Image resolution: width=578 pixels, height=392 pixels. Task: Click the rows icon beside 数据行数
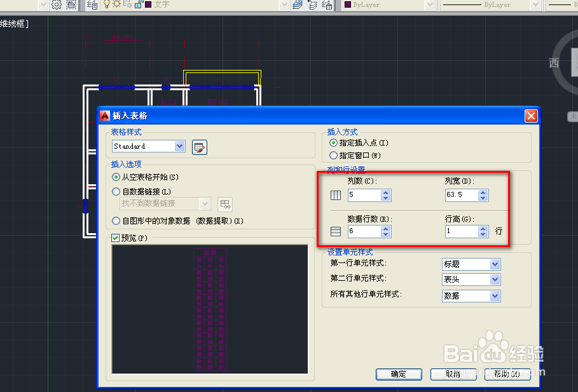[x=335, y=230]
